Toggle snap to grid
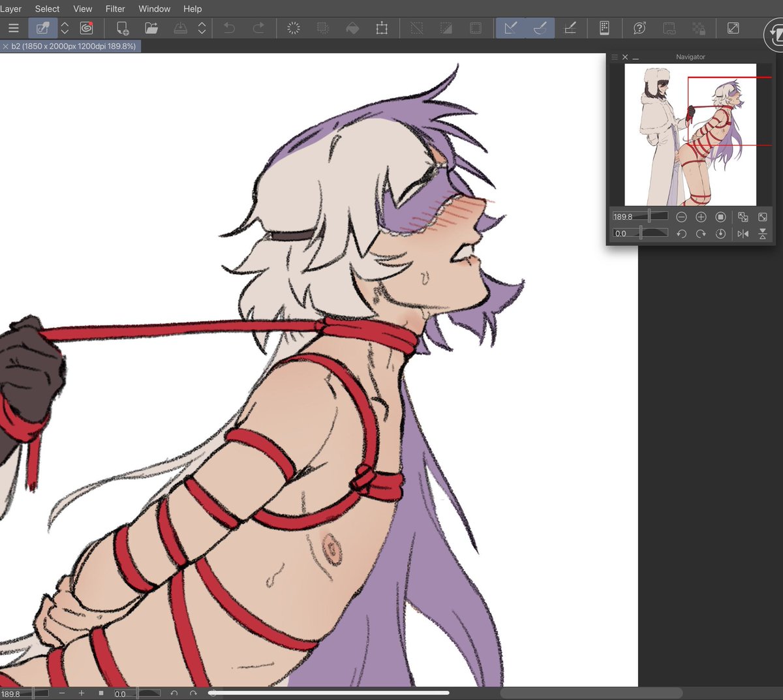Screen dimensions: 783x700 coord(570,28)
